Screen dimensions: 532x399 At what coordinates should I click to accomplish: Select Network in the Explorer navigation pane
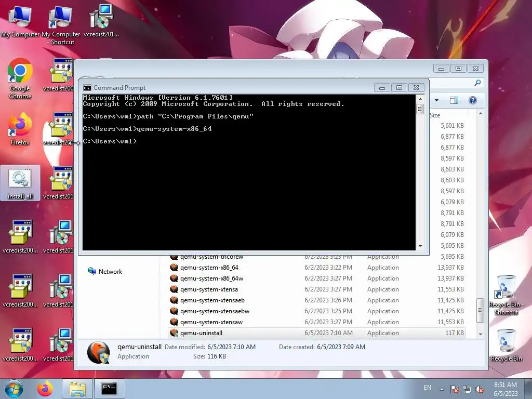(105, 271)
